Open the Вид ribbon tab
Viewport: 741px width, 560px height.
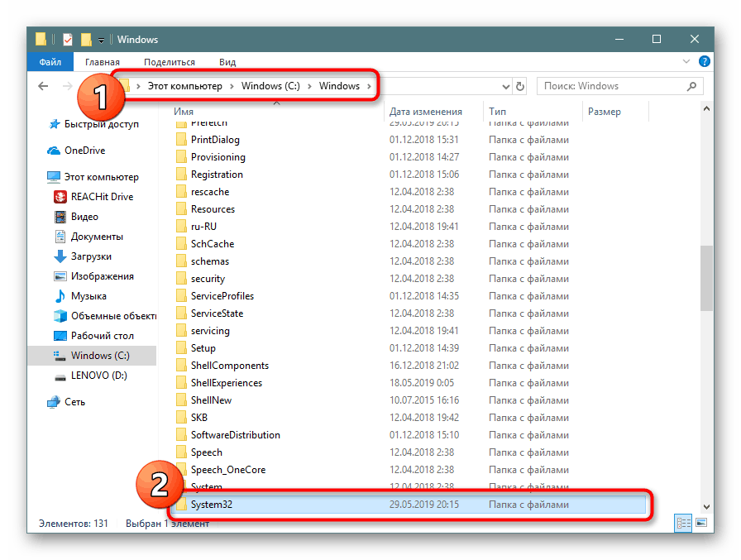click(x=227, y=62)
